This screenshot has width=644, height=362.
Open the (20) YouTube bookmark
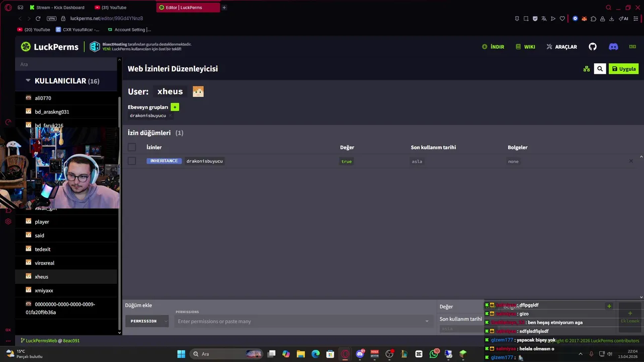tap(34, 30)
